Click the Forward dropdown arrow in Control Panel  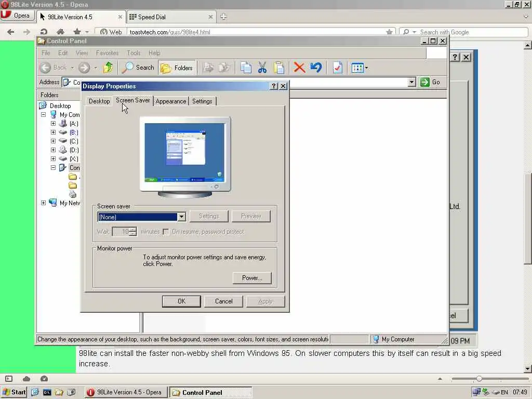[96, 68]
